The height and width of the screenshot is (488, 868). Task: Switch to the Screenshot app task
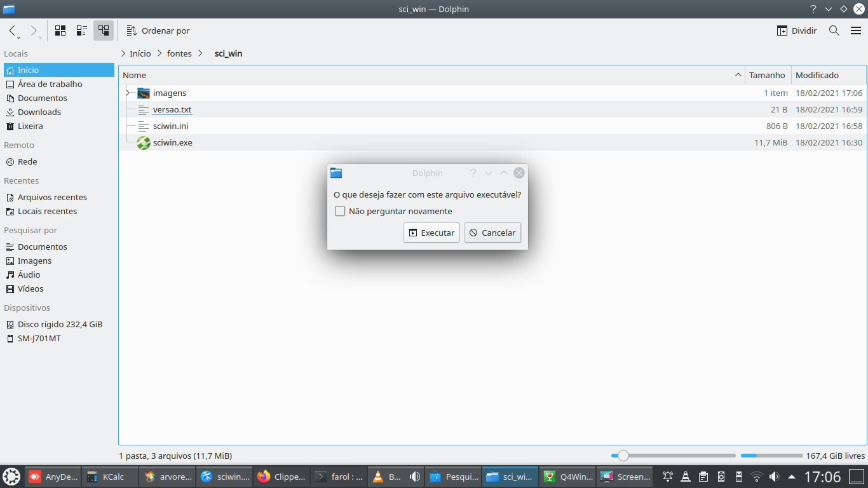625,477
